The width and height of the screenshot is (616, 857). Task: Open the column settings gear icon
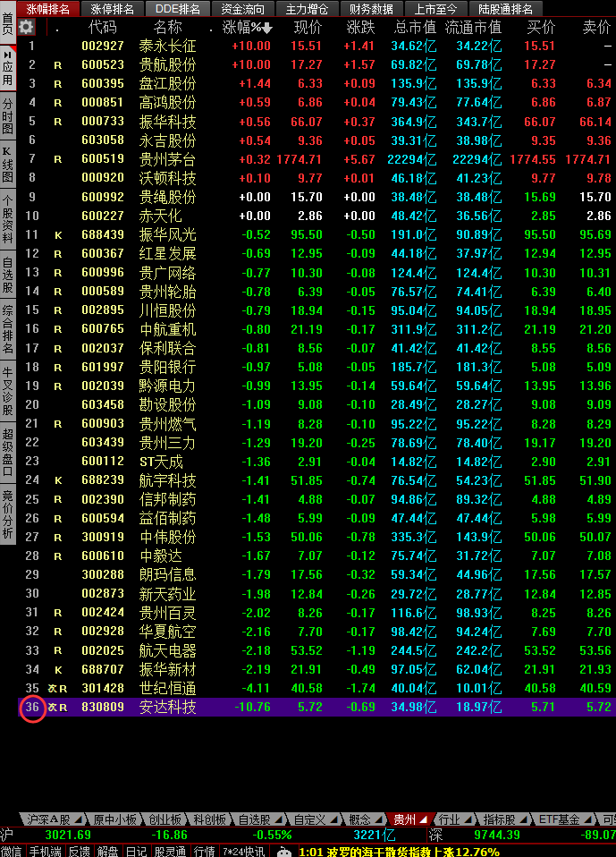point(26,27)
